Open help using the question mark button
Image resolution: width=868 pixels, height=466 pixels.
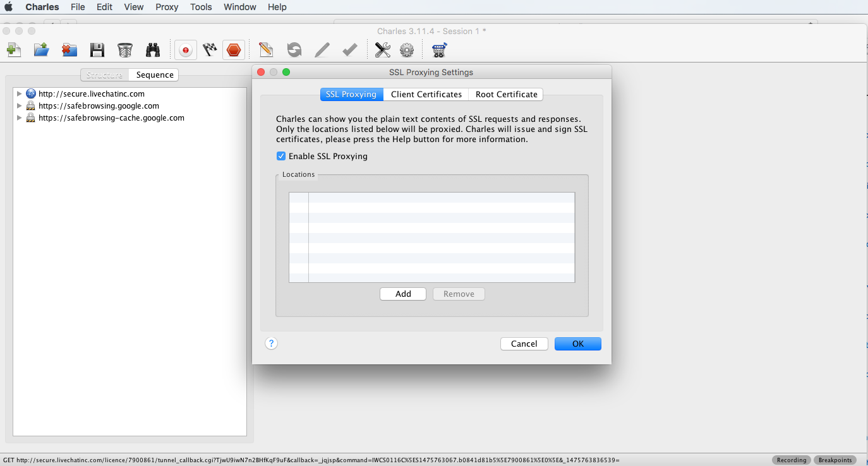[x=271, y=344]
